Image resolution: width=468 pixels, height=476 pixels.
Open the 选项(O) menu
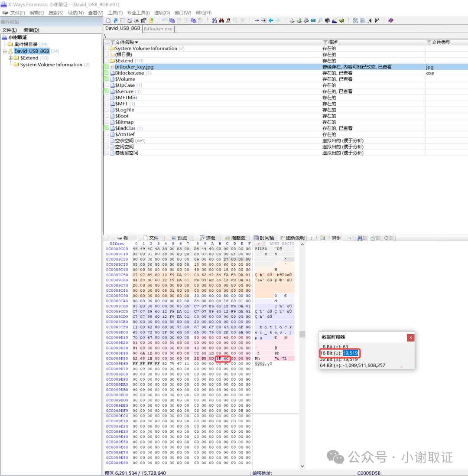[162, 13]
